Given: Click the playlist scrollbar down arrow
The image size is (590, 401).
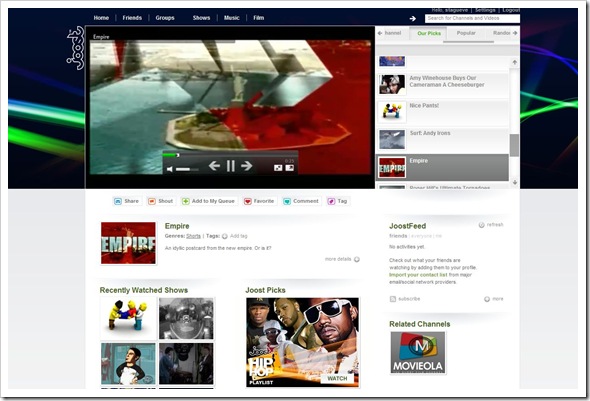Looking at the screenshot, I should point(514,182).
